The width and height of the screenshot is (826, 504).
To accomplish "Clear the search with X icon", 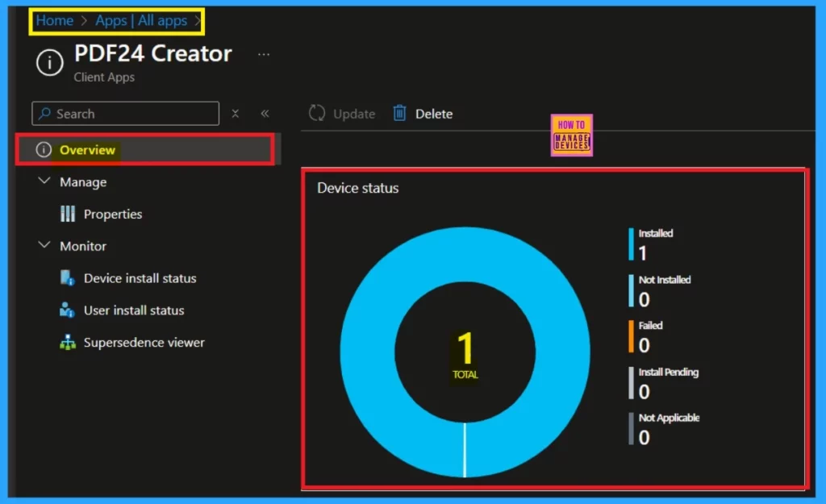I will point(236,113).
